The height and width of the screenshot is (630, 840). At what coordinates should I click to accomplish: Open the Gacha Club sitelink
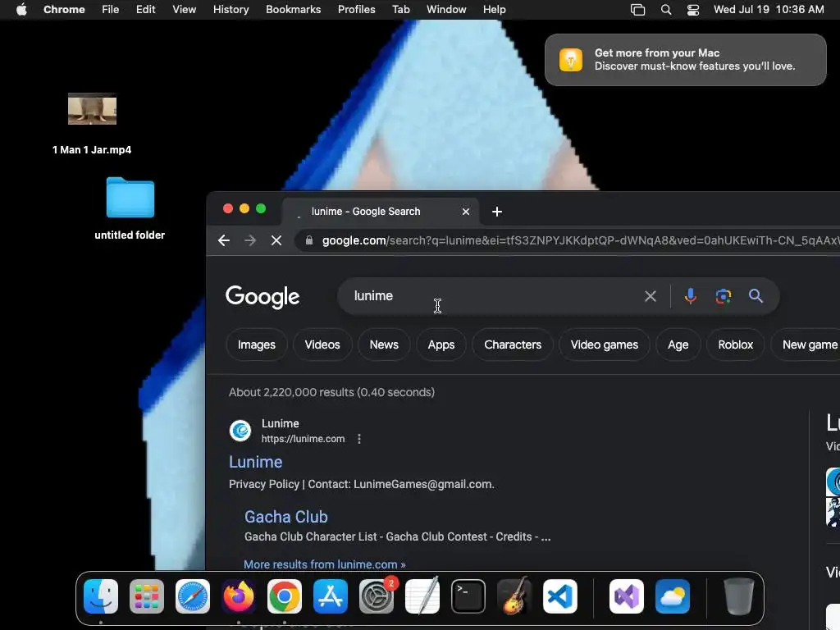(x=286, y=517)
